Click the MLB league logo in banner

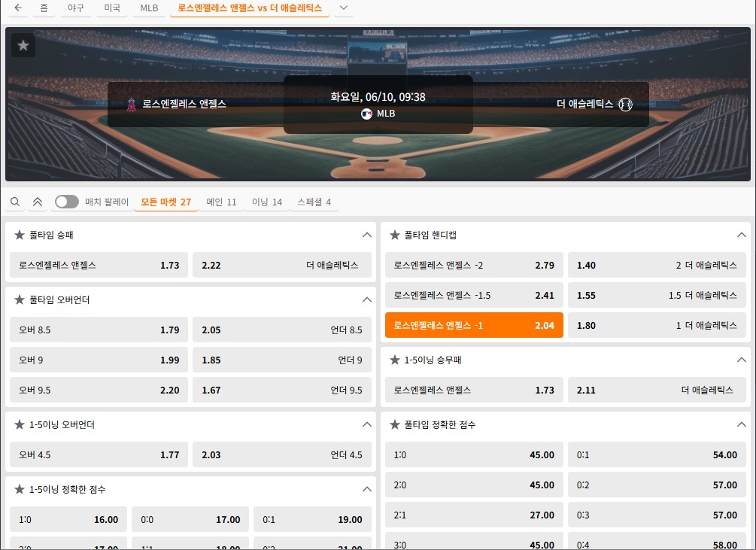(366, 114)
